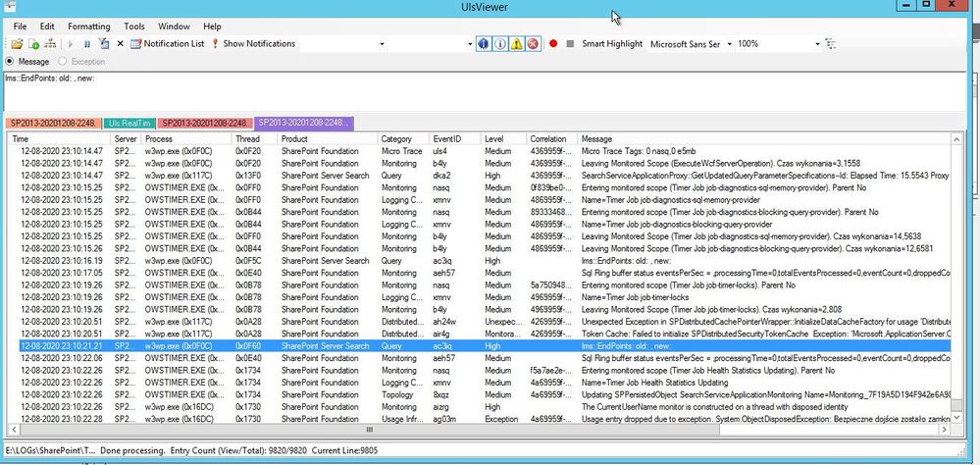Click the vertical scrollbar up arrow of the log grid
980x465 pixels.
click(956, 139)
